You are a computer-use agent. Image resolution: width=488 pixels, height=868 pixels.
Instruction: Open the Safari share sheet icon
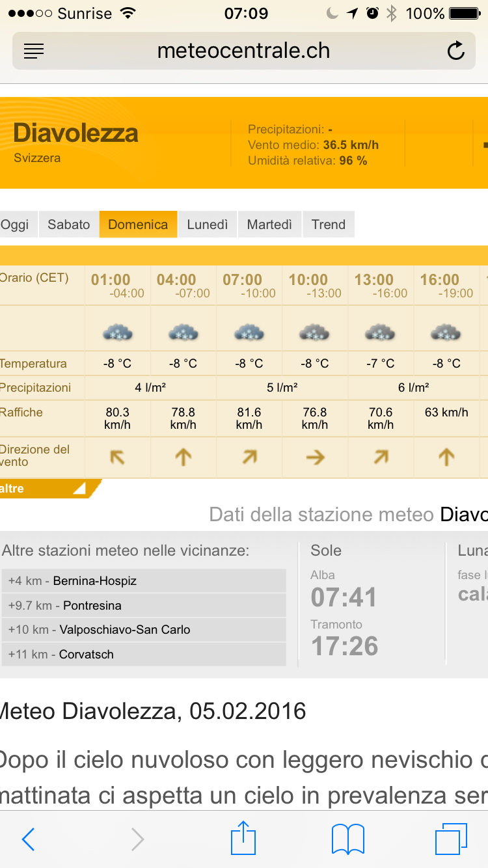[243, 838]
